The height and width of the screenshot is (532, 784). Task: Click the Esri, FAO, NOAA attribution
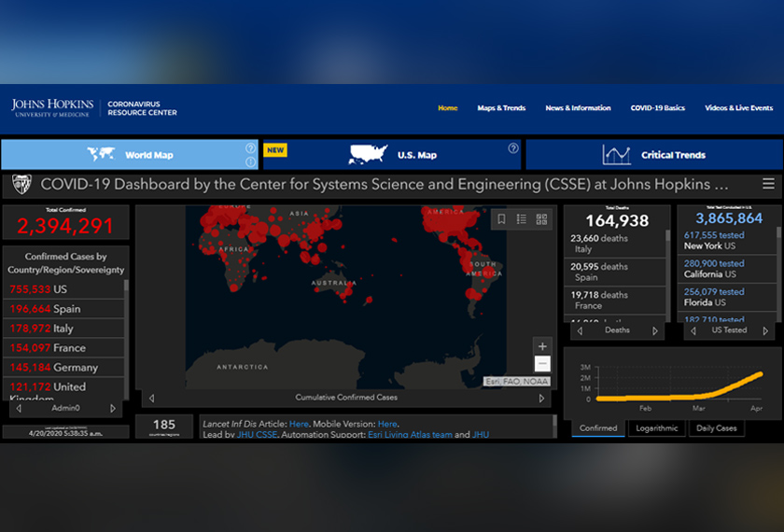516,382
